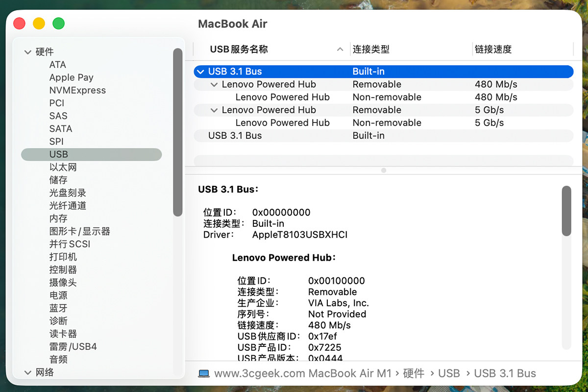Select the Non-removable 5 Gb/s Lenovo Powered Hub row
Image resolution: width=588 pixels, height=392 pixels.
(384, 123)
